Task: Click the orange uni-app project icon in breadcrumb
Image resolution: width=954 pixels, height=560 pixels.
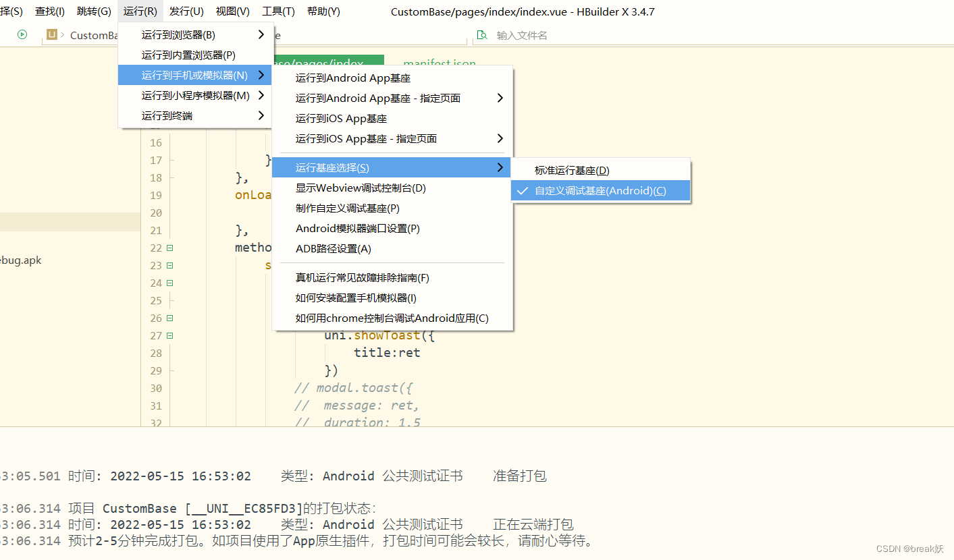Action: click(x=52, y=35)
